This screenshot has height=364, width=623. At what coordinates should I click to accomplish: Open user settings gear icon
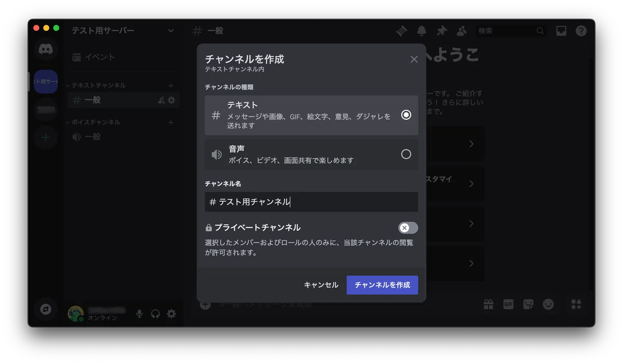tap(171, 314)
